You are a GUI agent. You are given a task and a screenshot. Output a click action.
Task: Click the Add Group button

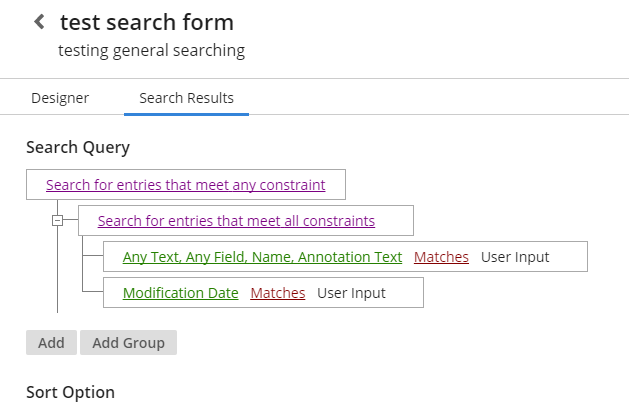point(128,342)
